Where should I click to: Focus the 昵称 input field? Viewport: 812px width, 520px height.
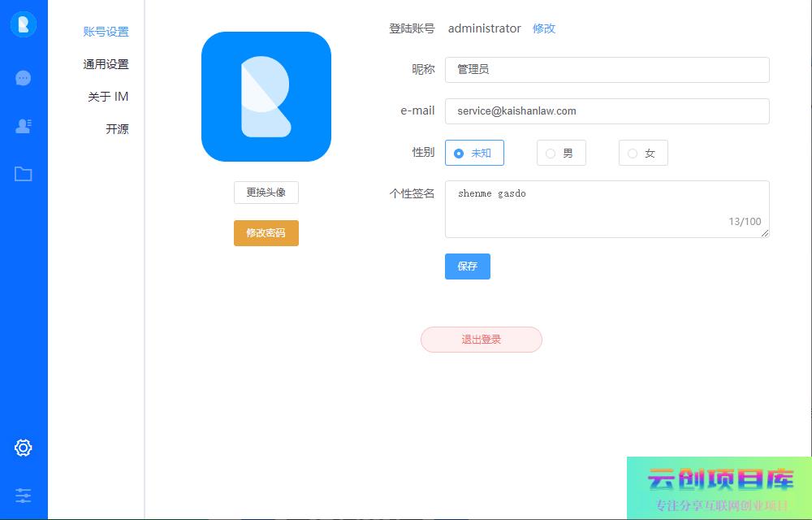(x=607, y=70)
